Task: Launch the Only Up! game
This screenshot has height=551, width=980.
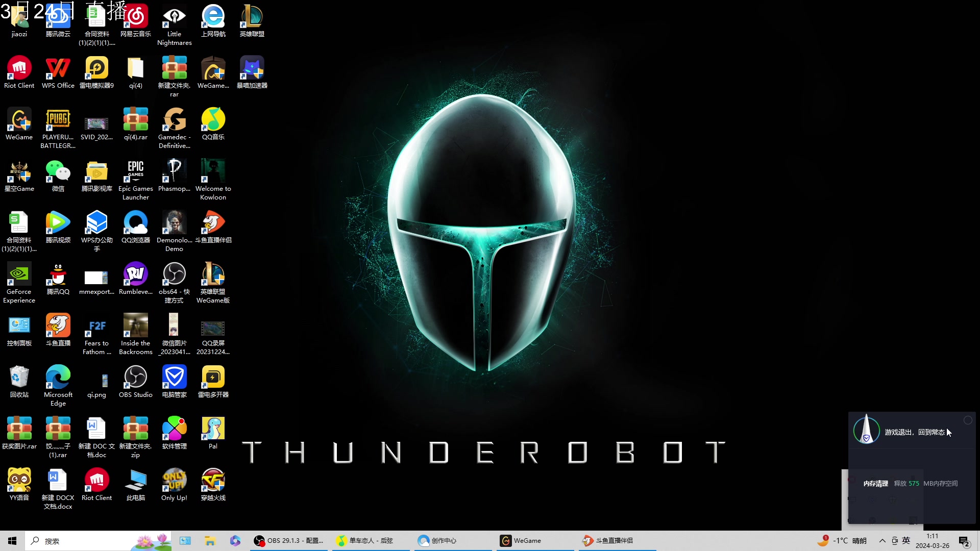Action: 175,485
